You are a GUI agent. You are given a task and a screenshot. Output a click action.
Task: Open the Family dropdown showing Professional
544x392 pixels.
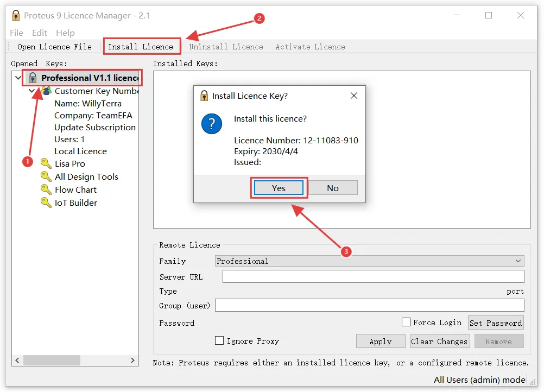[370, 261]
